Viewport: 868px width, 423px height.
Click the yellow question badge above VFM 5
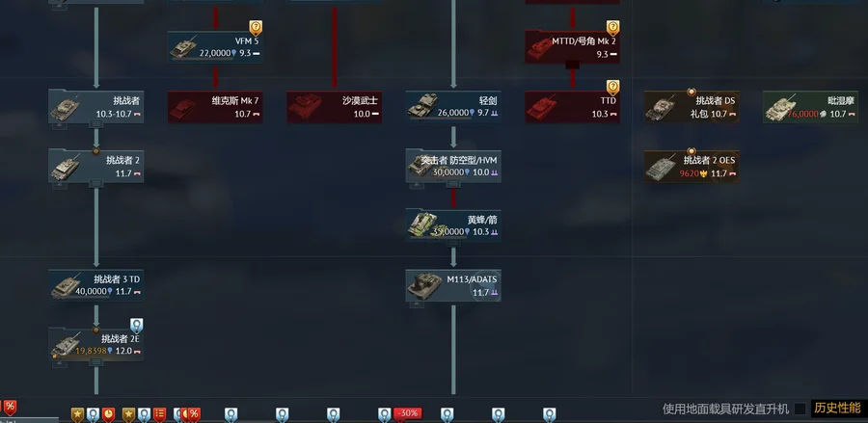(256, 28)
